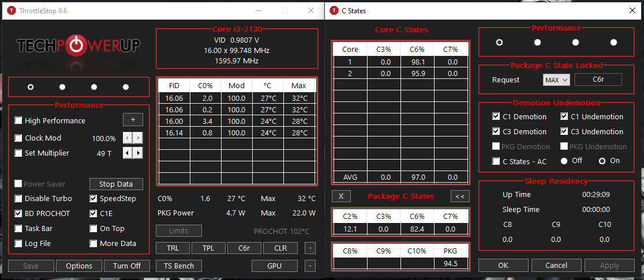Click the FID column header
The width and height of the screenshot is (644, 280).
click(174, 86)
